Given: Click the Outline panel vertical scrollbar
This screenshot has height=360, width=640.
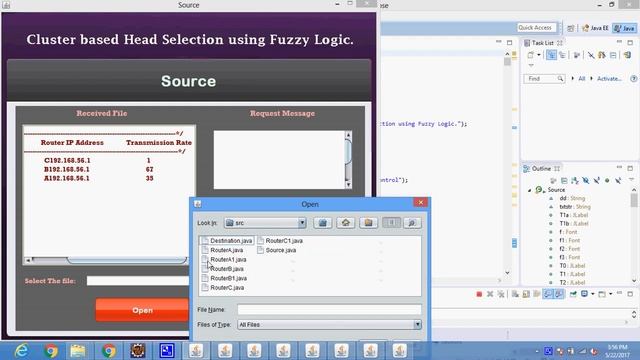Looking at the screenshot, I should [634, 236].
